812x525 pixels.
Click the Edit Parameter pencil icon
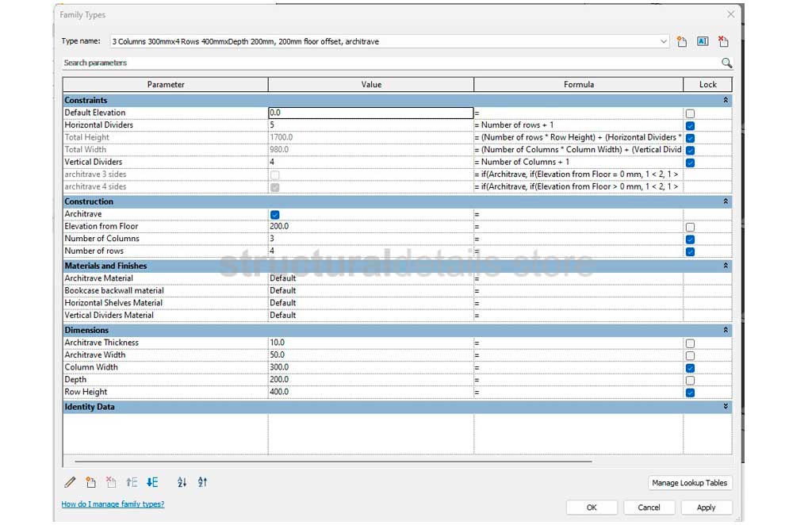(x=70, y=482)
